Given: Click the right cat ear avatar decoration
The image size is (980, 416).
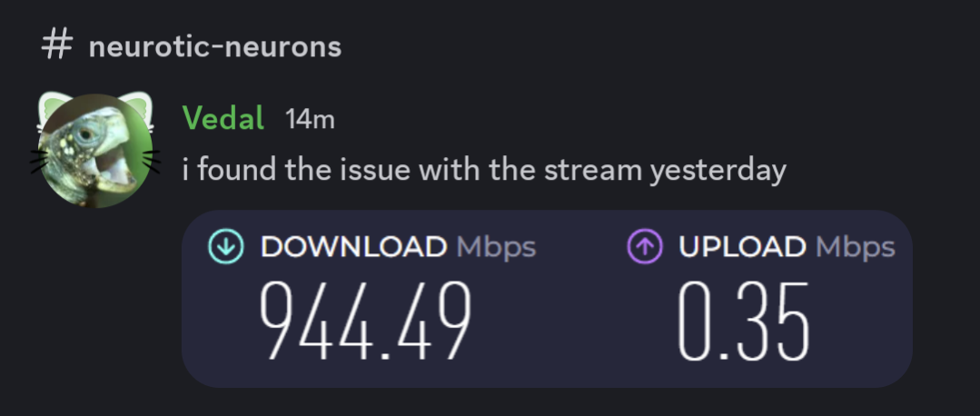Looking at the screenshot, I should (x=140, y=106).
